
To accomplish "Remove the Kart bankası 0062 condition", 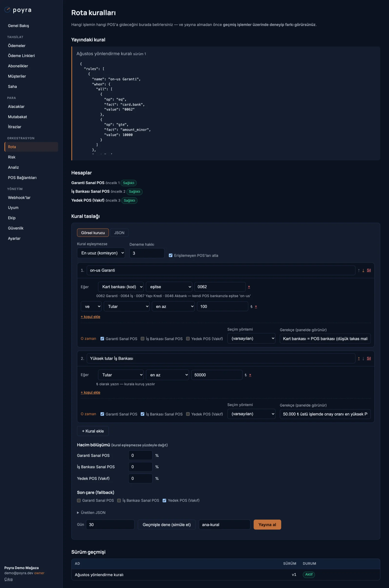I will (249, 287).
